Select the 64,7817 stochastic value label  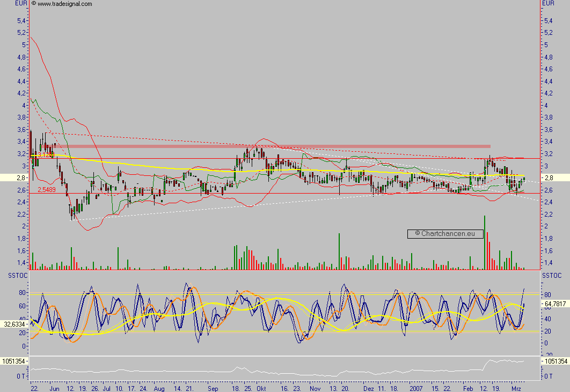(x=556, y=304)
